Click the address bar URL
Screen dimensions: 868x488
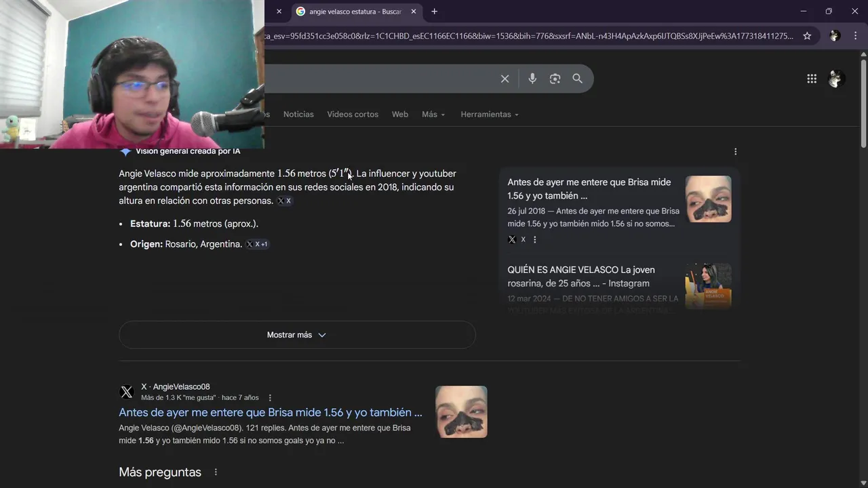click(529, 36)
